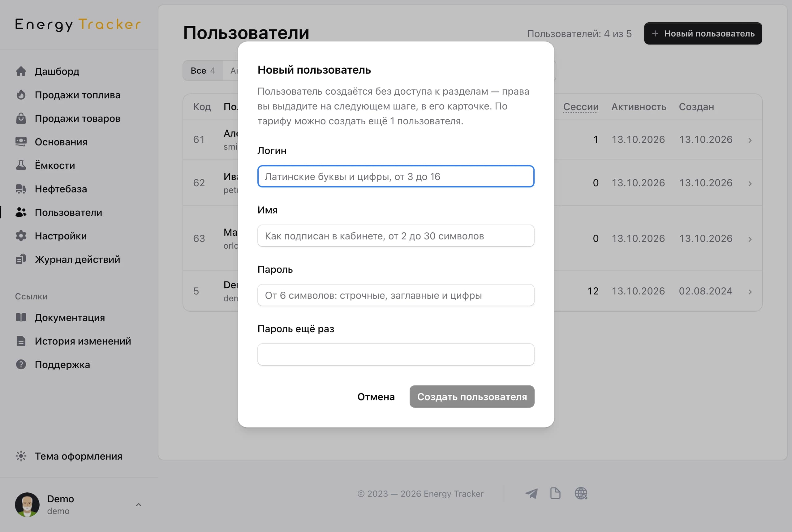The height and width of the screenshot is (532, 792).
Task: Click the book icon for Документация
Action: coord(21,318)
